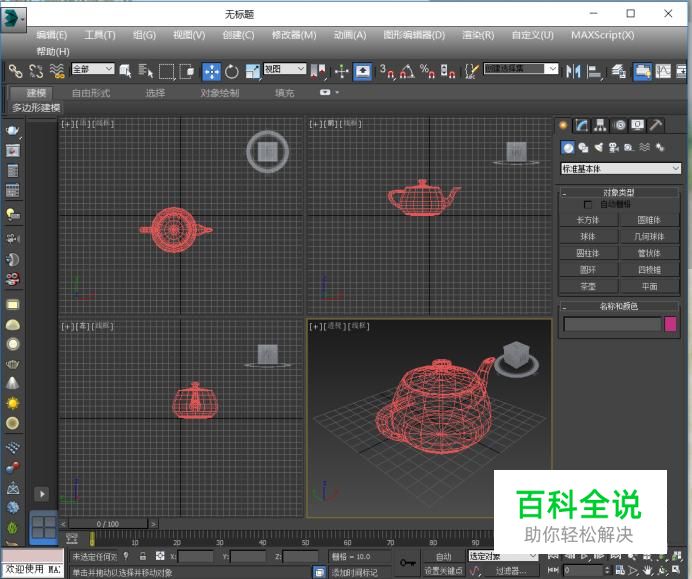Click the 球体 sphere button
Viewport: 692px width, 579px height.
pos(588,237)
